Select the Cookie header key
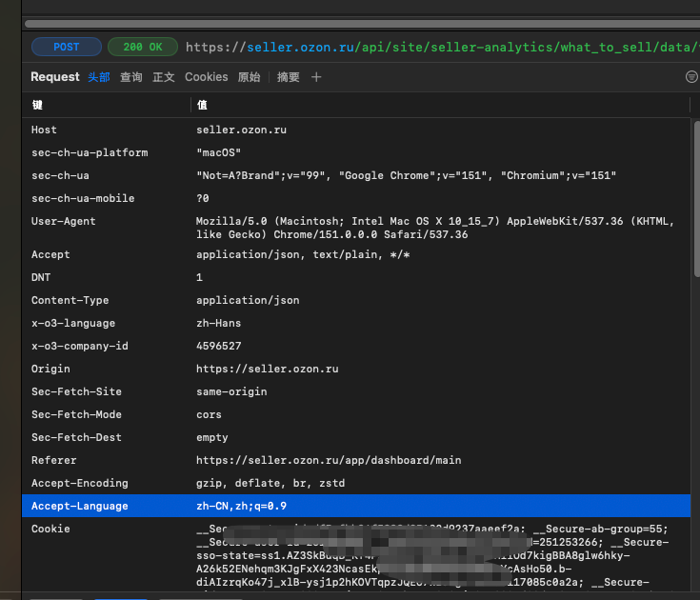Image resolution: width=700 pixels, height=600 pixels. click(x=50, y=529)
